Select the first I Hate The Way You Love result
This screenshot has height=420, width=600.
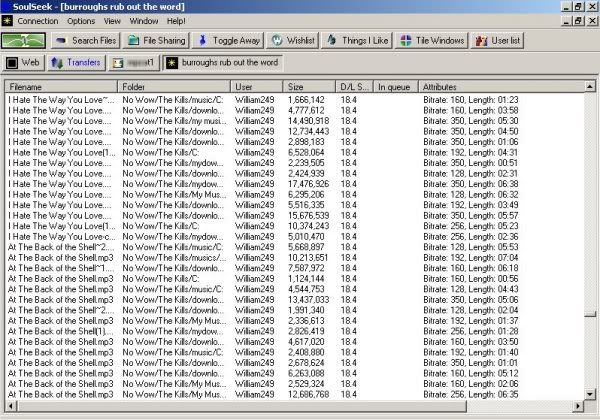tap(60, 100)
